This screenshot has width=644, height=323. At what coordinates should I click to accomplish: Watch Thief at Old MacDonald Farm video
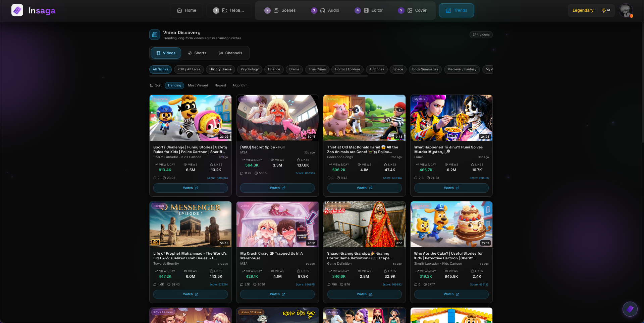tap(364, 188)
